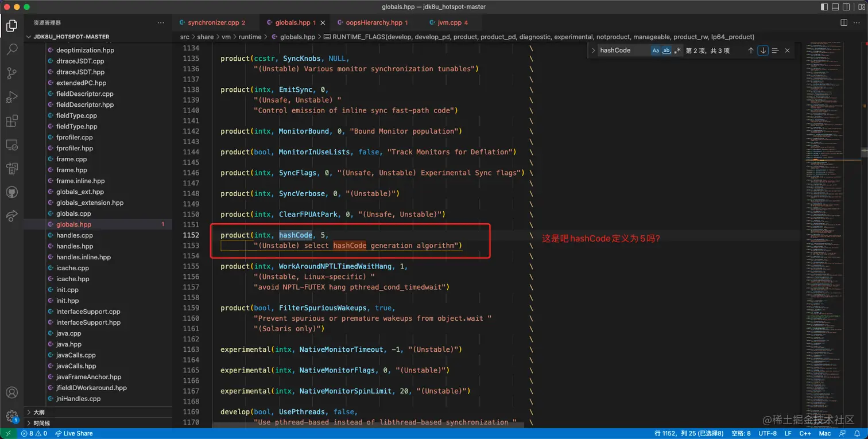Image resolution: width=868 pixels, height=439 pixels.
Task: Start Live Share from the status bar
Action: coord(73,433)
